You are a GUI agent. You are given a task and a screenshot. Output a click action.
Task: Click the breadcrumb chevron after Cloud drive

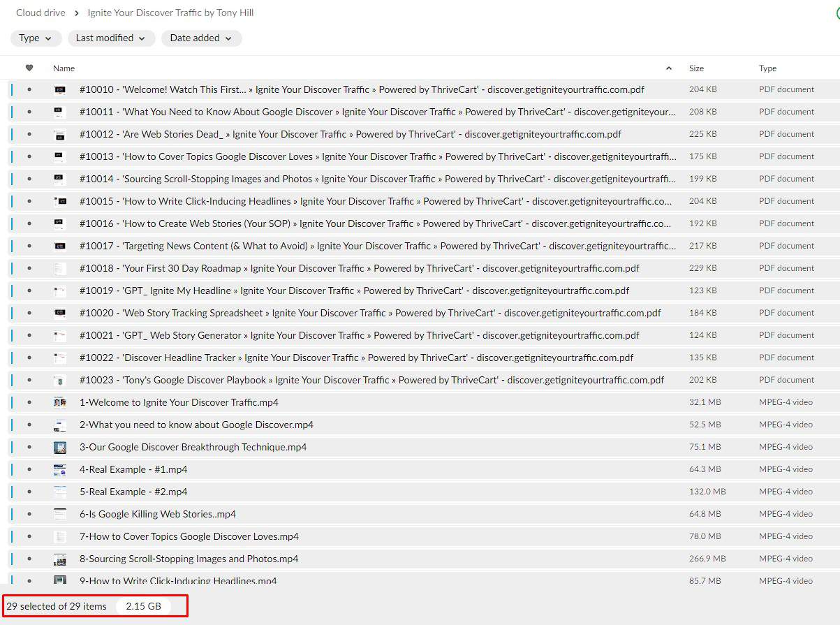click(x=76, y=13)
